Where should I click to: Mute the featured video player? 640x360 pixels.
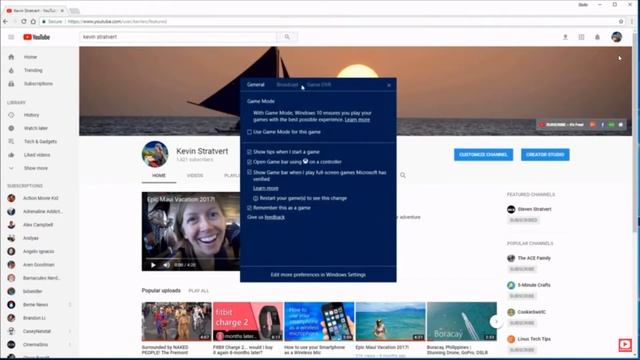(166, 265)
